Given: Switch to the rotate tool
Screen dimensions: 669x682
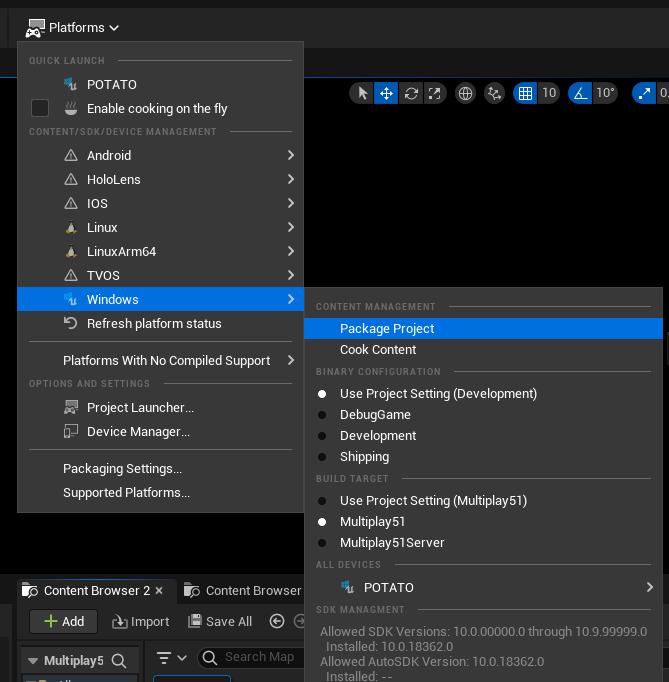Looking at the screenshot, I should (410, 93).
